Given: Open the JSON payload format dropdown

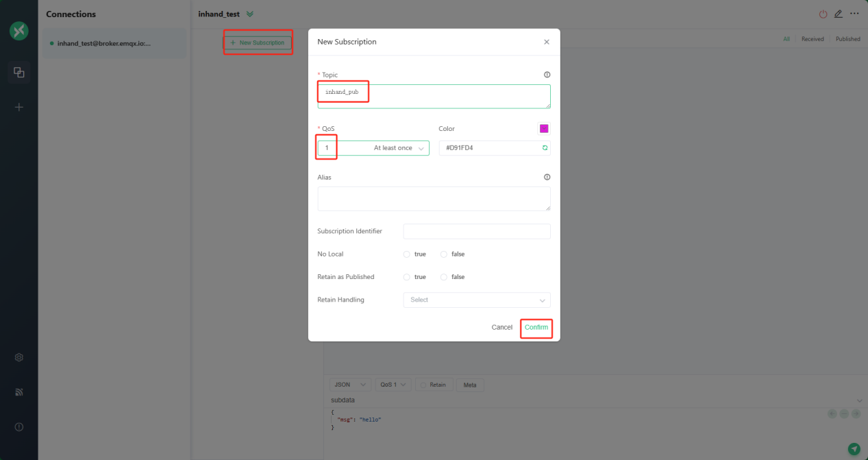Looking at the screenshot, I should point(350,385).
